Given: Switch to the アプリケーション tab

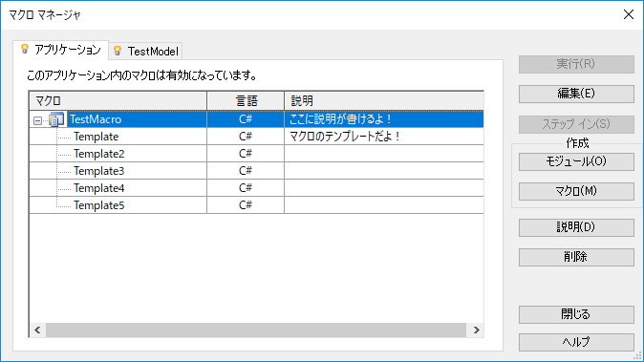Looking at the screenshot, I should pos(61,50).
